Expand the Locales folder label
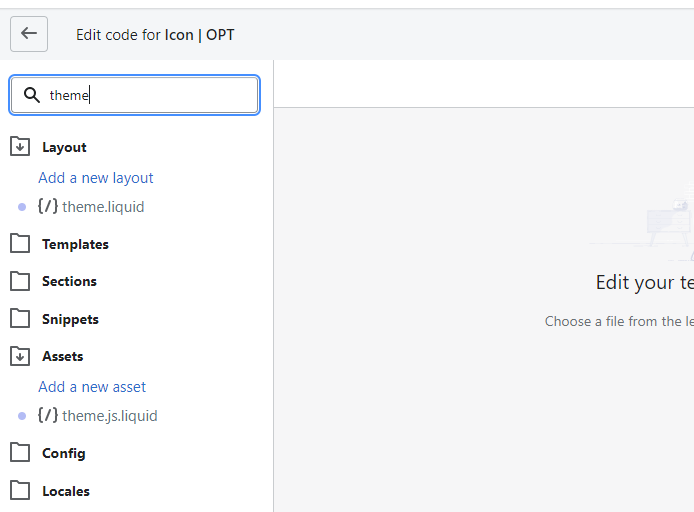694x512 pixels. tap(65, 491)
